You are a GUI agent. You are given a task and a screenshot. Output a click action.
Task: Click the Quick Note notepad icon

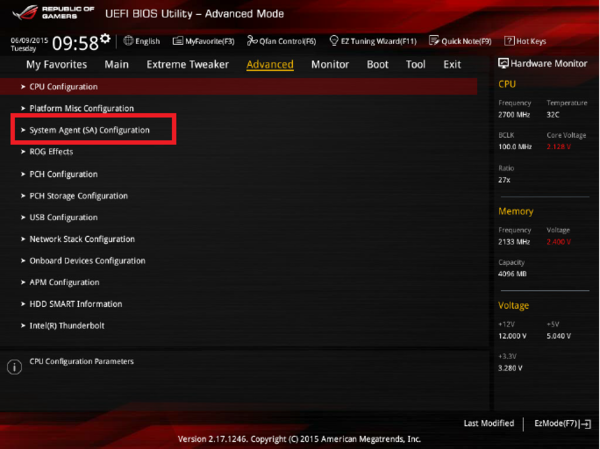434,40
